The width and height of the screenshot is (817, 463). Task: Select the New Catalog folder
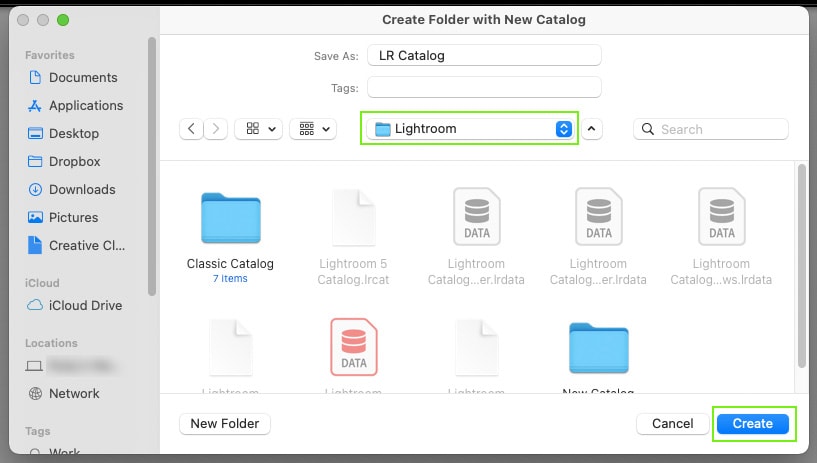(599, 348)
